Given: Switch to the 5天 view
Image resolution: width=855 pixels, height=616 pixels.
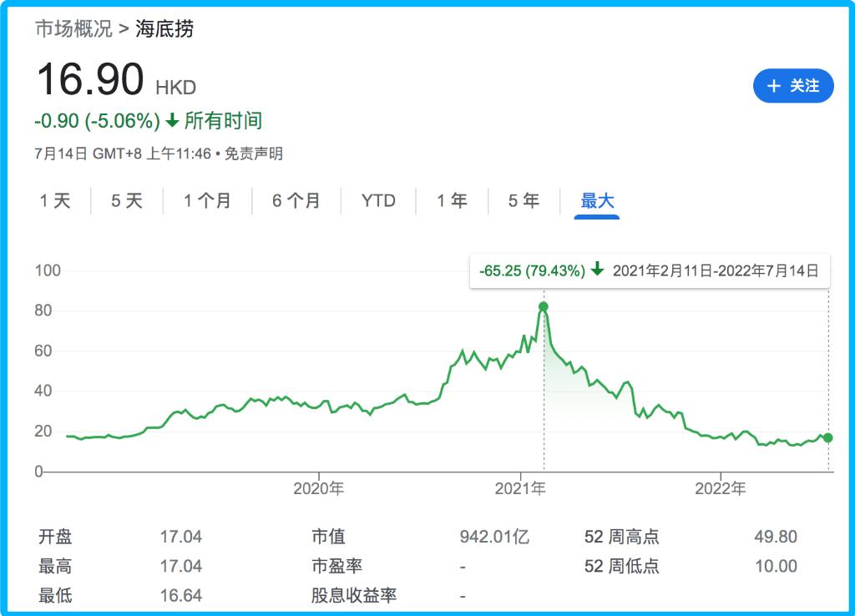Looking at the screenshot, I should point(126,200).
